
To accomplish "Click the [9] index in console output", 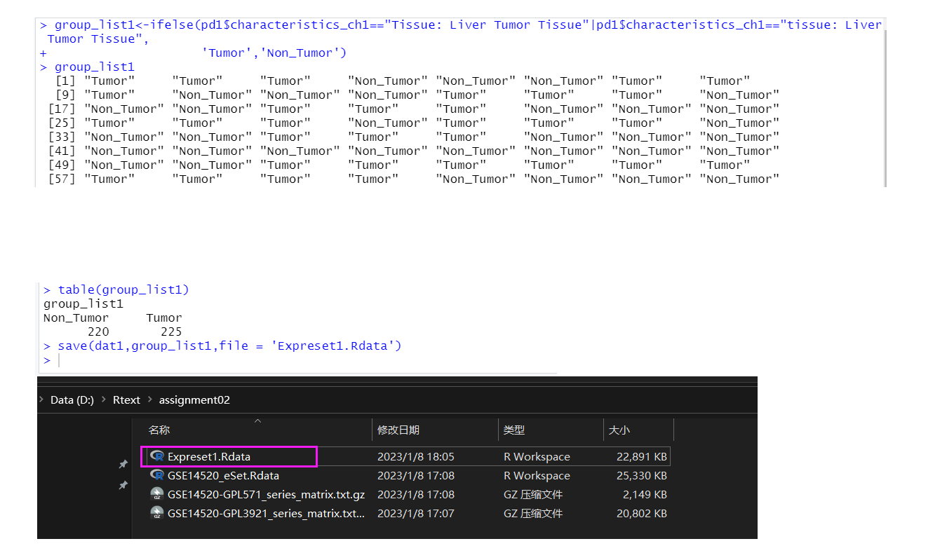I will pos(65,95).
